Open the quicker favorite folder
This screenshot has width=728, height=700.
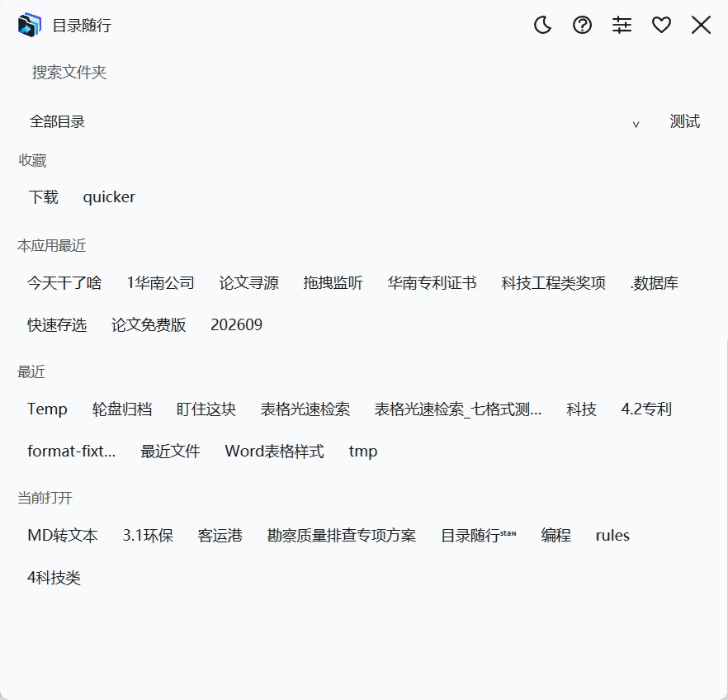109,197
